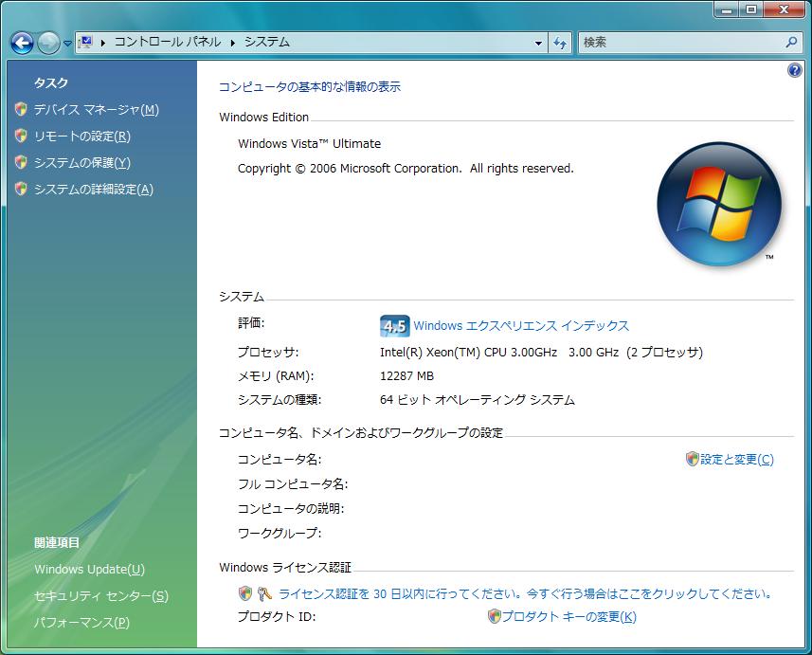Image resolution: width=812 pixels, height=655 pixels.
Task: Minimize the システム window
Action: point(726,9)
